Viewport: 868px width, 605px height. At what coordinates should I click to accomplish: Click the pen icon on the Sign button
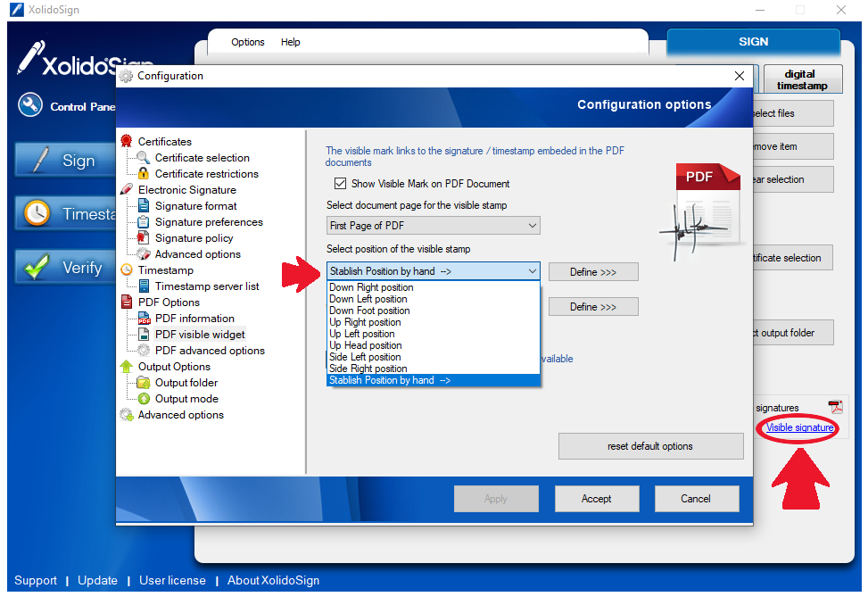[40, 160]
